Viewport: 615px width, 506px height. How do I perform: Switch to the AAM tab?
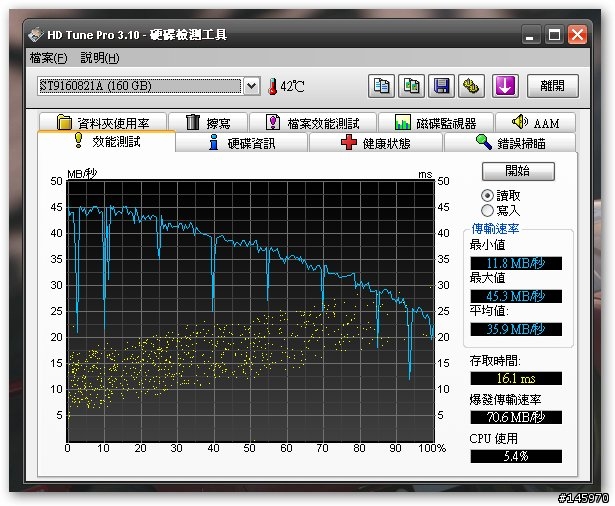pyautogui.click(x=535, y=123)
